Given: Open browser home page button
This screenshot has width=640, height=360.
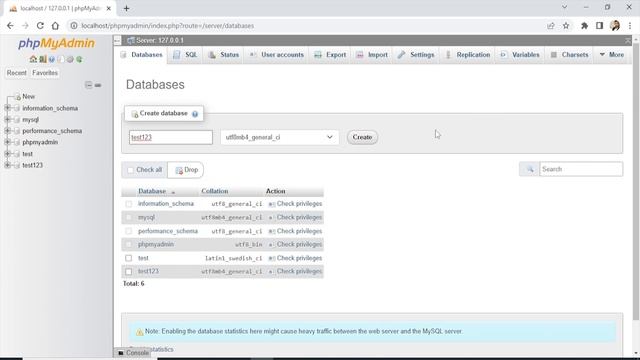Looking at the screenshot, I should tap(55, 26).
